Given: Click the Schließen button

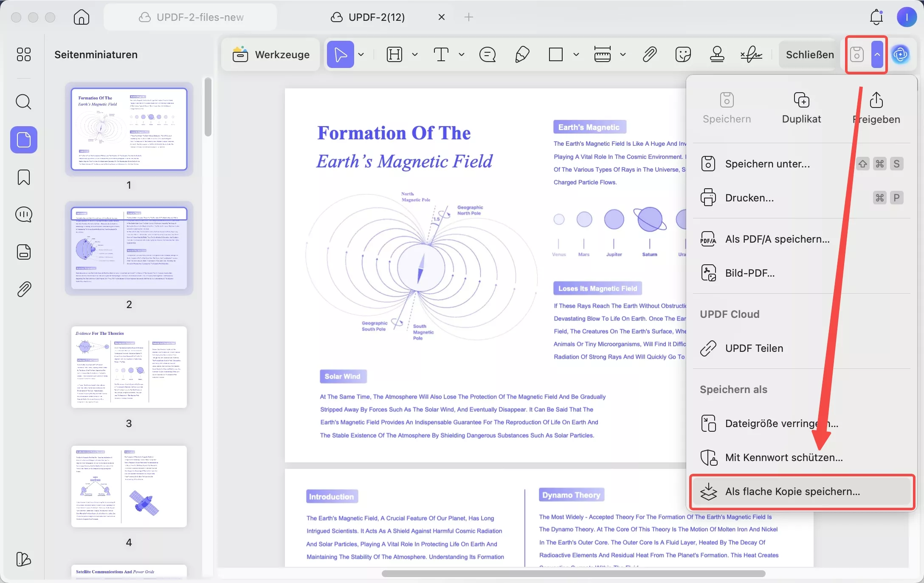Looking at the screenshot, I should [x=810, y=54].
